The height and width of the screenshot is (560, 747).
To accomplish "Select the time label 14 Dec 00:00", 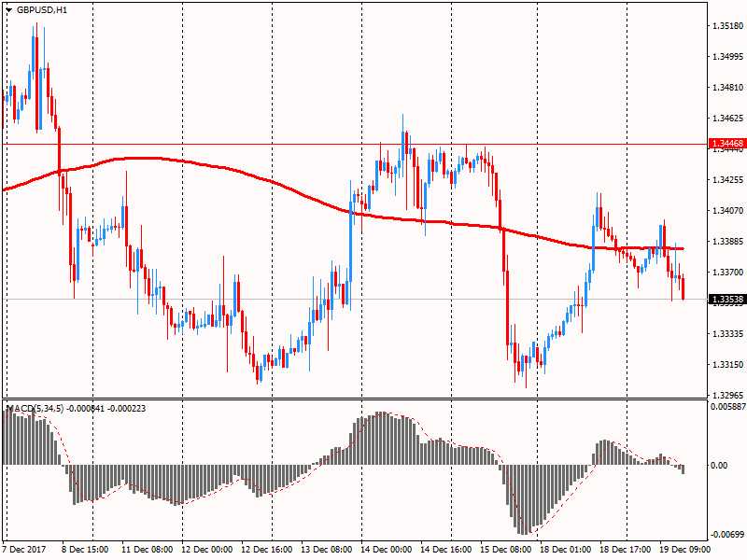I will tap(387, 549).
